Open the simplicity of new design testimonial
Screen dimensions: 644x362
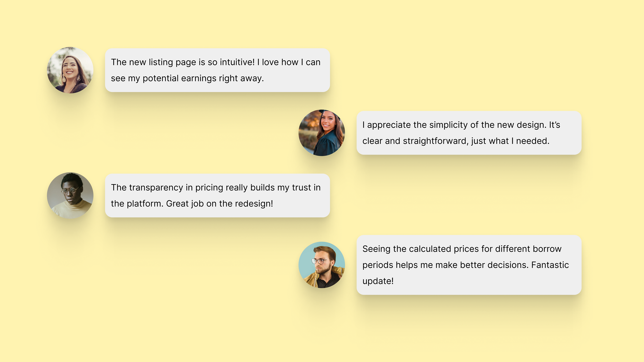(x=469, y=133)
